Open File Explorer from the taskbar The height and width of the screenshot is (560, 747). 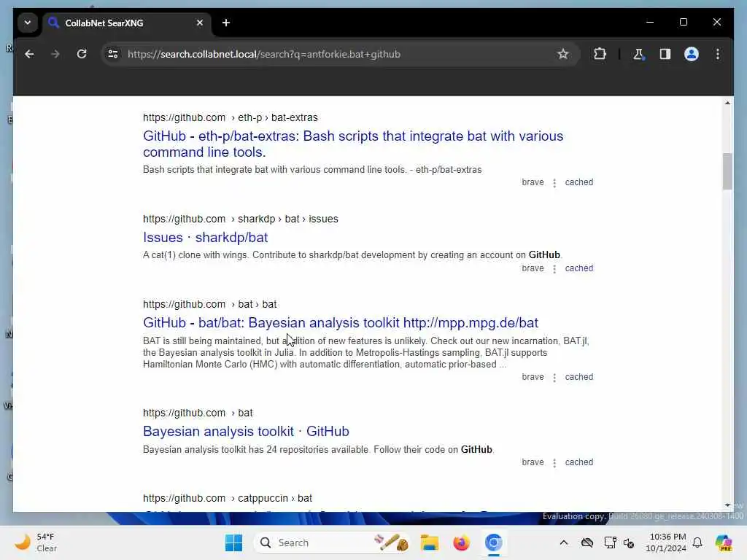429,542
